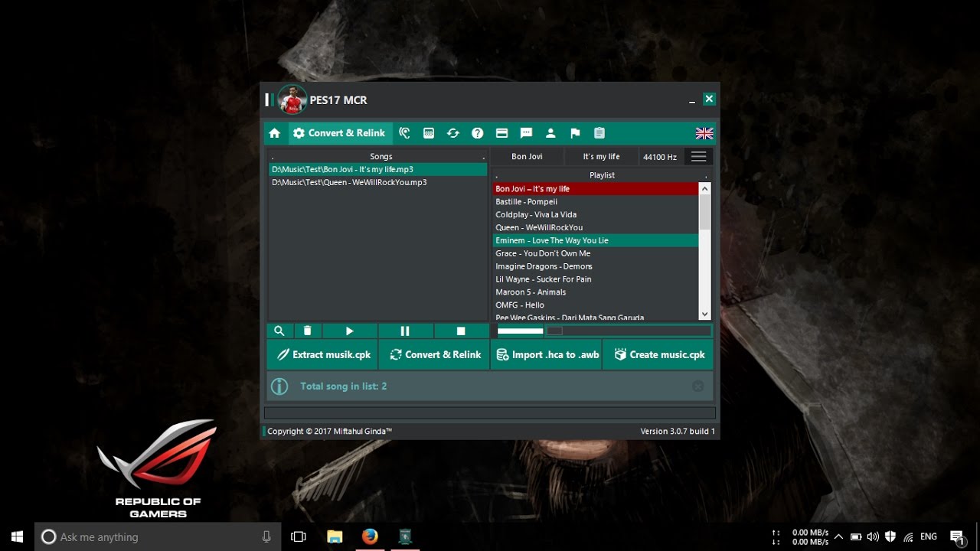Click the bottom Convert & Relink button
This screenshot has height=551, width=980.
pos(434,354)
